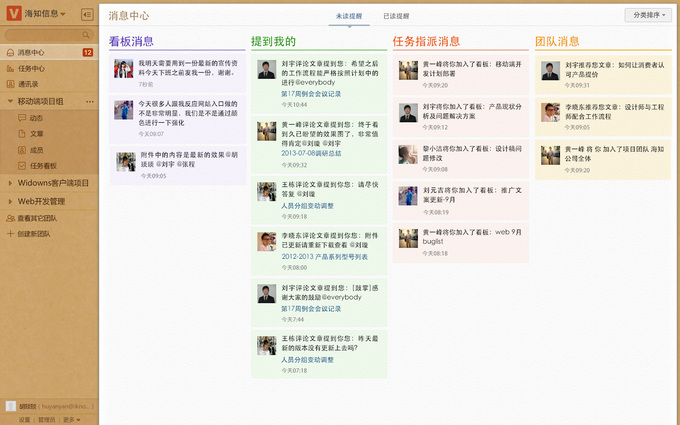Click 刘宇's avatar on the 今天10:44 mention

(266, 69)
